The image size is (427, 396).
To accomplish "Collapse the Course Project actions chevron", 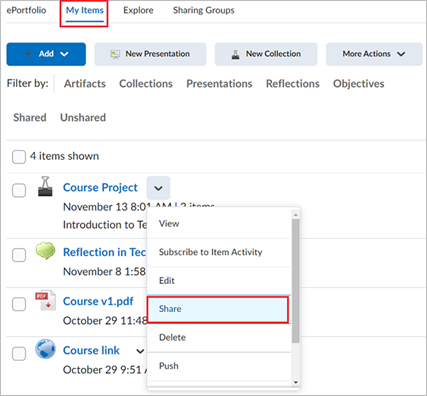I will pyautogui.click(x=158, y=188).
